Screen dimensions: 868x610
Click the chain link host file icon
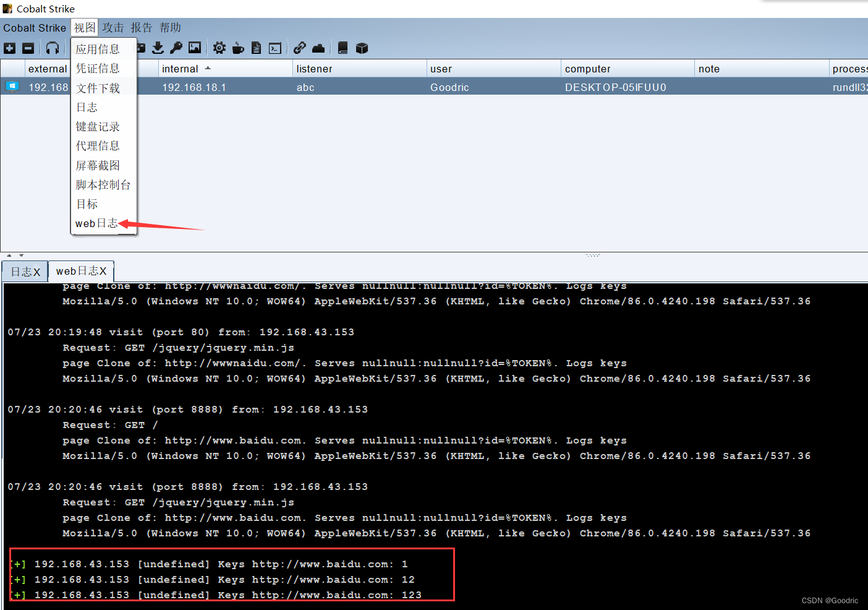(x=300, y=48)
